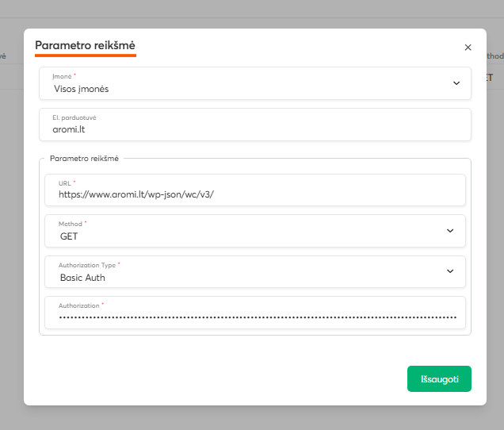Click the Basic Auth selection
This screenshot has height=430, width=504.
coord(82,278)
